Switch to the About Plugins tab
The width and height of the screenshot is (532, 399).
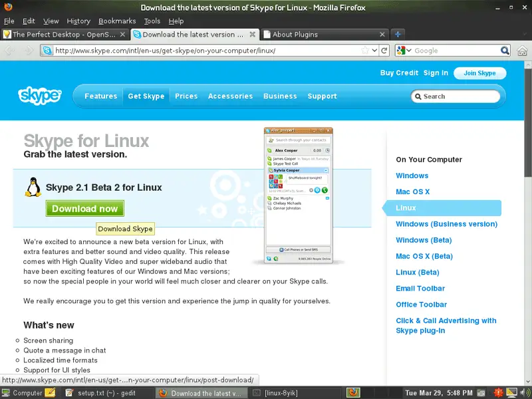click(x=325, y=35)
